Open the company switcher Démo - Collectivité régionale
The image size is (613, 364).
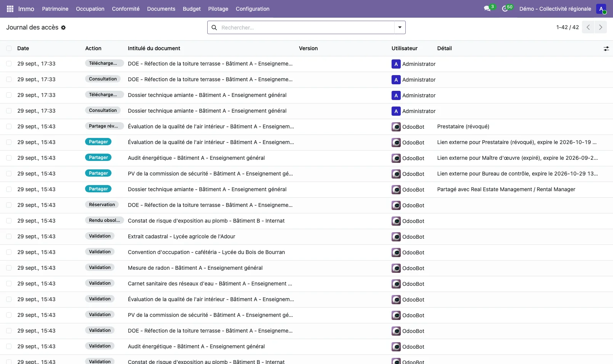point(555,9)
